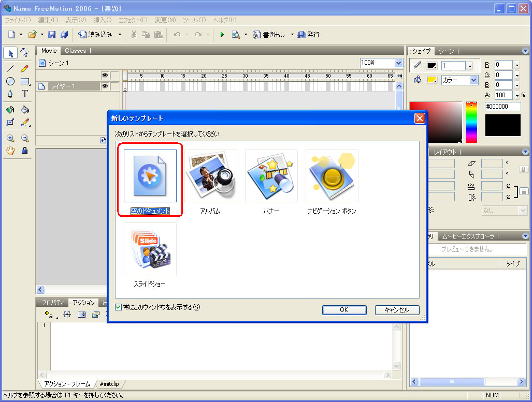
Task: Open the R value dropdown arrow
Action: 517,65
